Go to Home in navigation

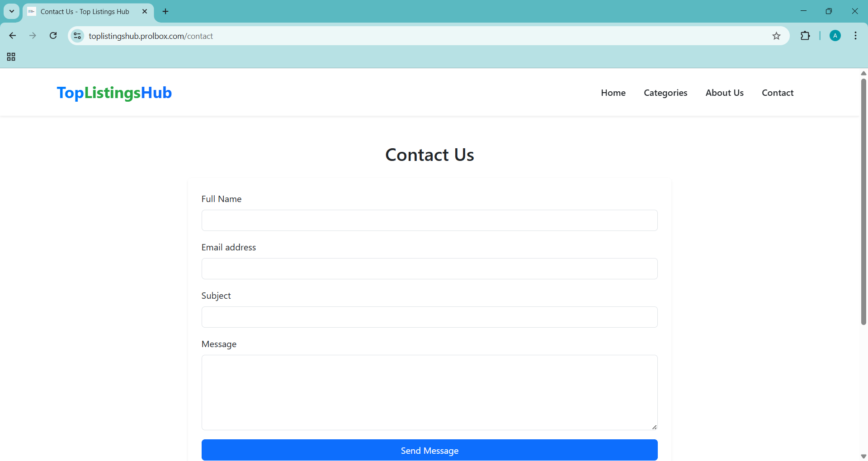coord(613,93)
